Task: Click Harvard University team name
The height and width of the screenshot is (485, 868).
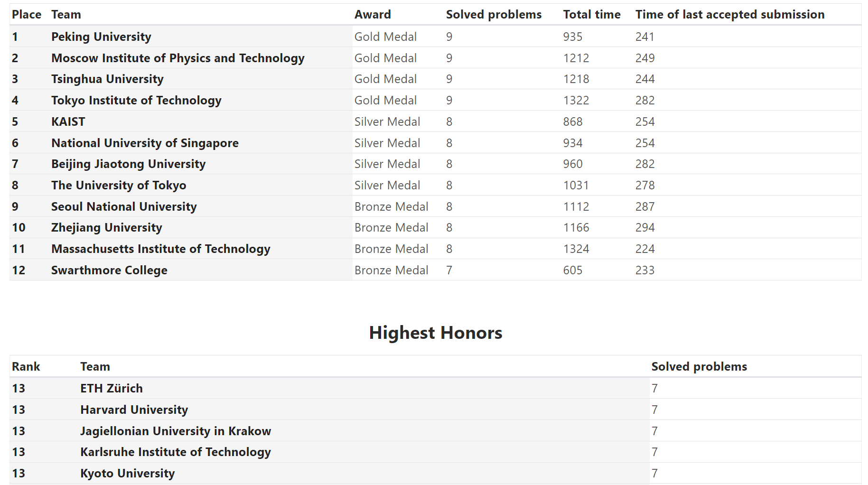Action: click(134, 410)
